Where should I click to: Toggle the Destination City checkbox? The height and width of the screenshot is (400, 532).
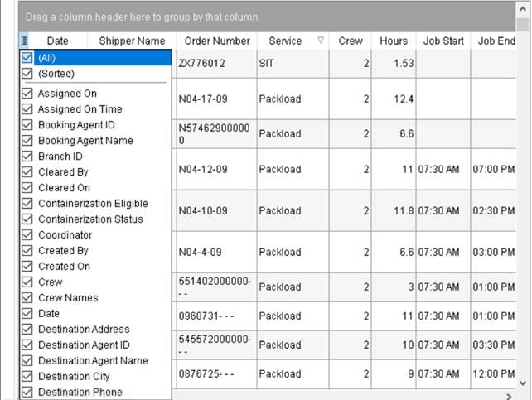click(x=27, y=377)
